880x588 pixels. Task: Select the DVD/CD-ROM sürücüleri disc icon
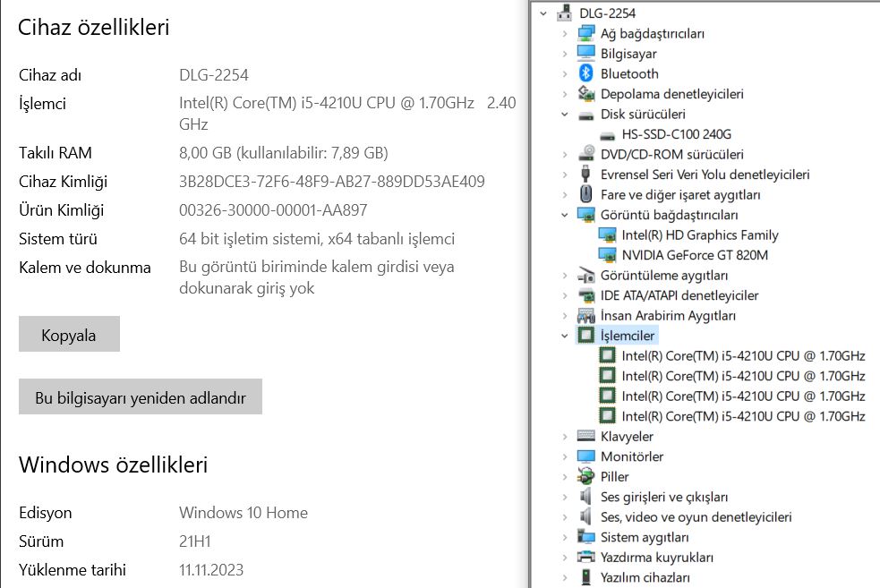[x=585, y=153]
